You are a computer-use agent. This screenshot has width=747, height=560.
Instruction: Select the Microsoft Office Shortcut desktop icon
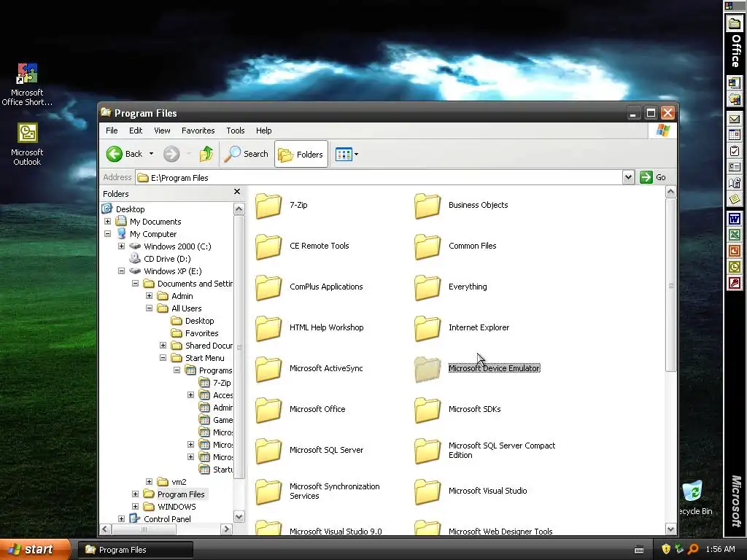27,85
